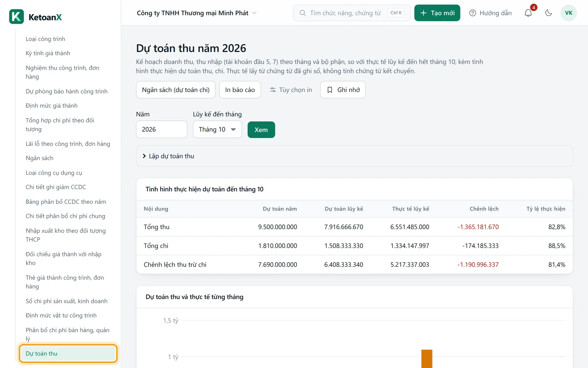Screen dimensions: 588x368
Task: Open Bảng phân bổ CCDC theo năm
Action: pos(66,202)
